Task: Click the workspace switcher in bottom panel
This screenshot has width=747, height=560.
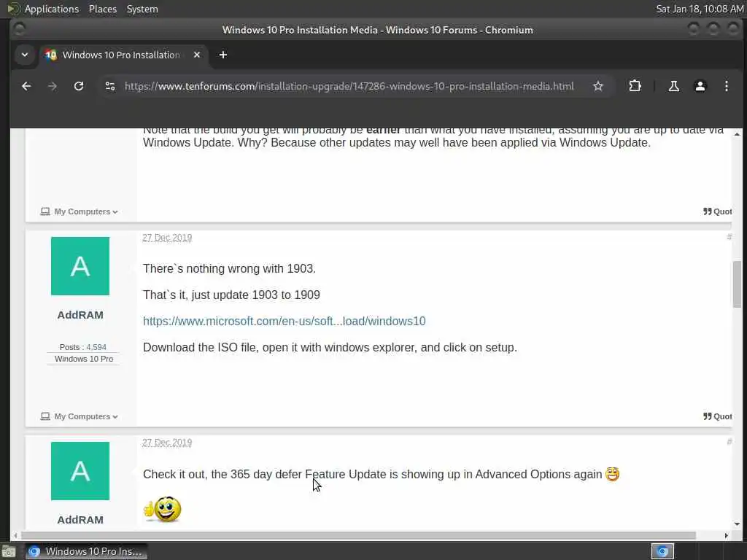Action: point(662,551)
